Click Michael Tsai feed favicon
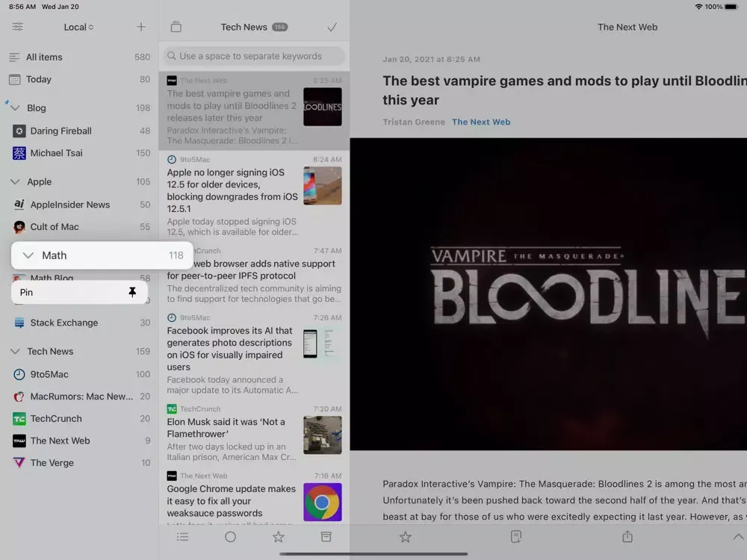Viewport: 747px width, 560px height. (x=19, y=153)
